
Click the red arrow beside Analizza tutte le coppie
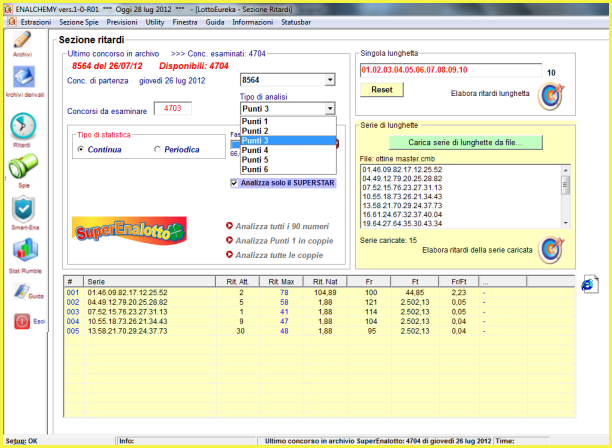(x=230, y=254)
